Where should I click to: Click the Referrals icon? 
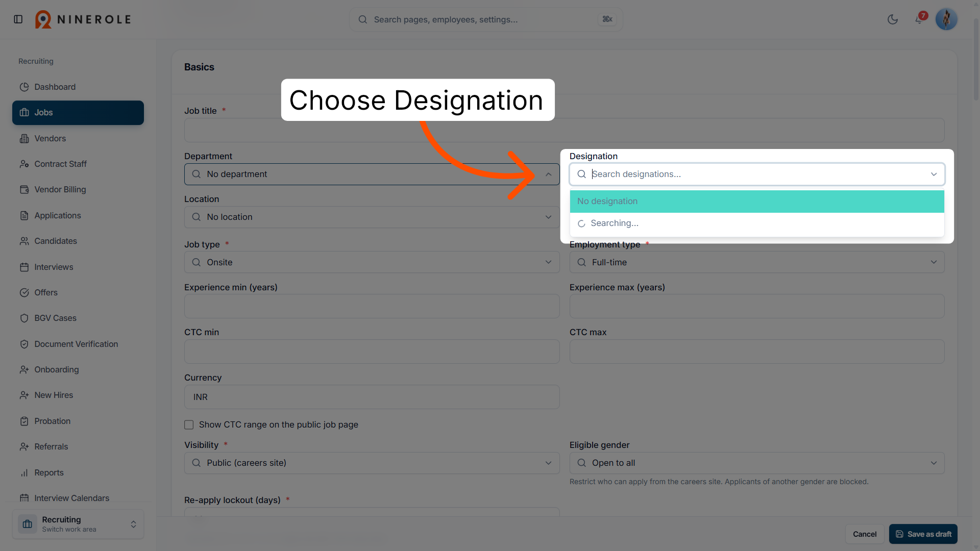(x=24, y=446)
